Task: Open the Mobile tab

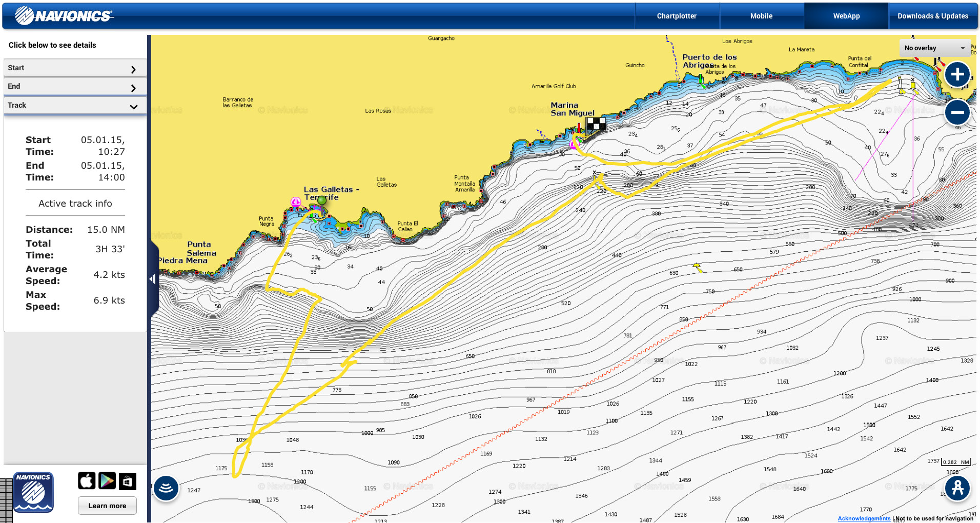Action: point(761,16)
